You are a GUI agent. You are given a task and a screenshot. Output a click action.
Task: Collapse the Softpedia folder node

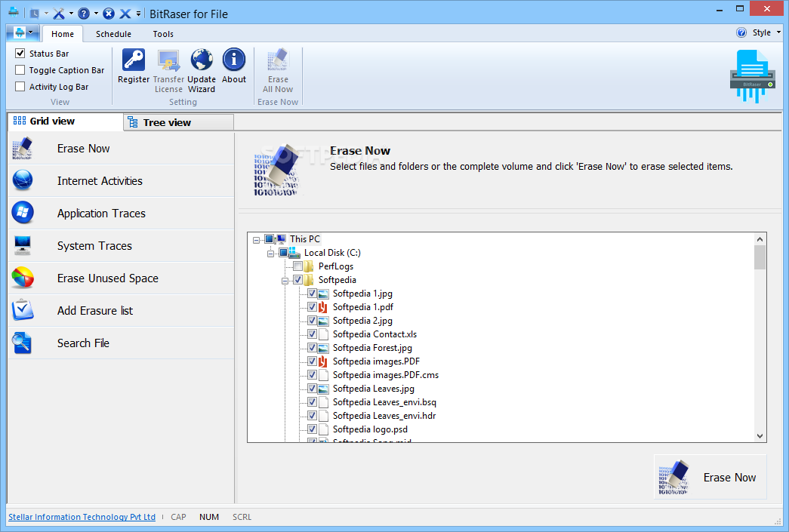pos(285,281)
